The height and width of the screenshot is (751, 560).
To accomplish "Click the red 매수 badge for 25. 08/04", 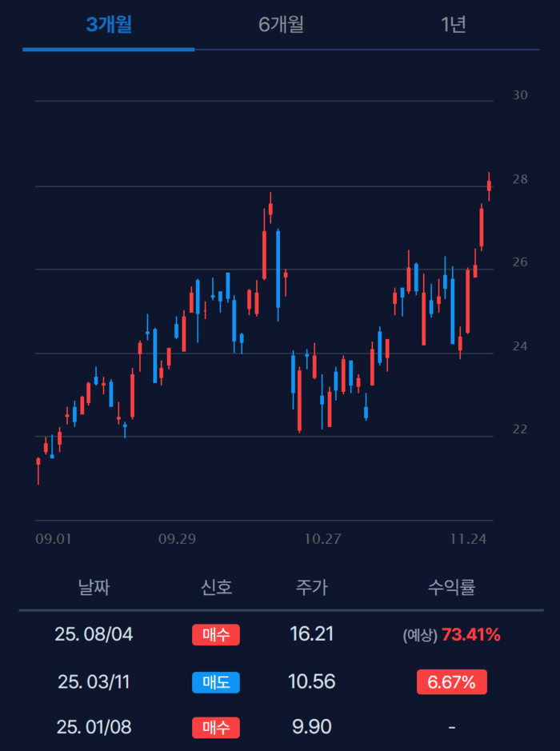I will [x=215, y=635].
